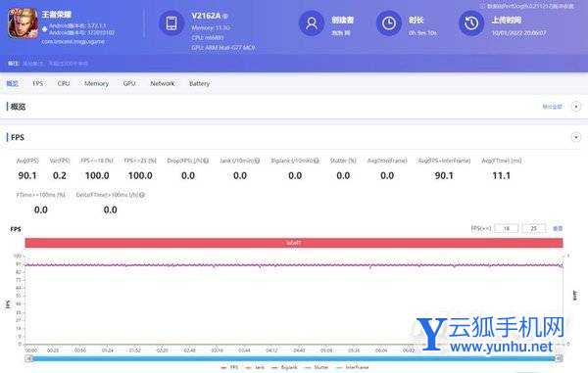Click info icon next to V2162A

pos(225,16)
